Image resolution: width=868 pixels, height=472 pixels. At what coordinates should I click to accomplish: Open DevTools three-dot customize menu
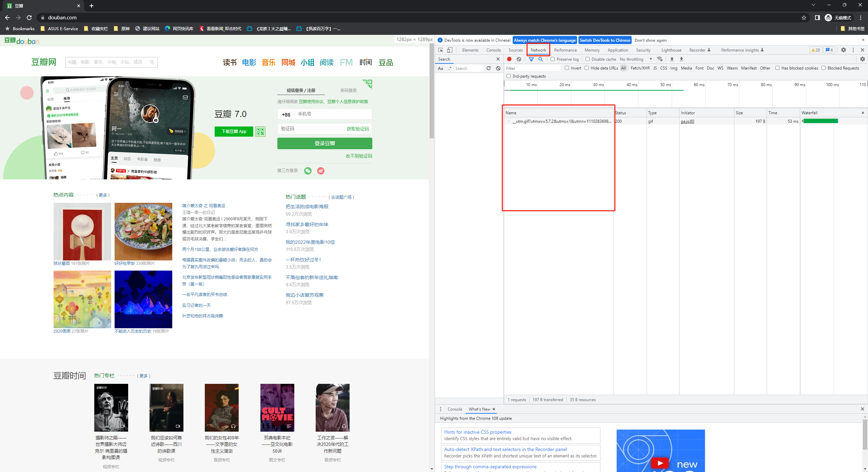(x=853, y=50)
